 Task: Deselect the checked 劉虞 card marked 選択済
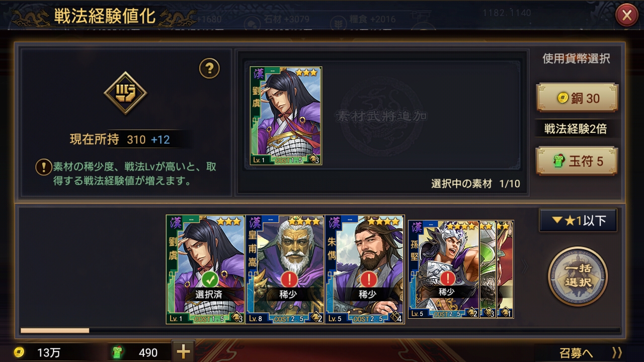(x=205, y=269)
